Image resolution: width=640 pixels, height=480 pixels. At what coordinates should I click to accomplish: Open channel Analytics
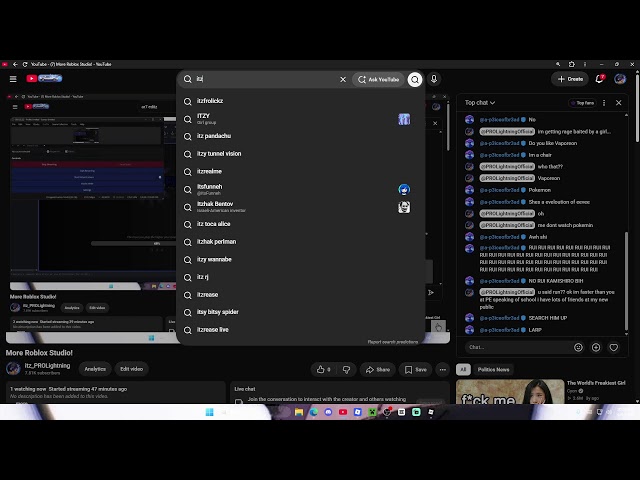point(95,369)
